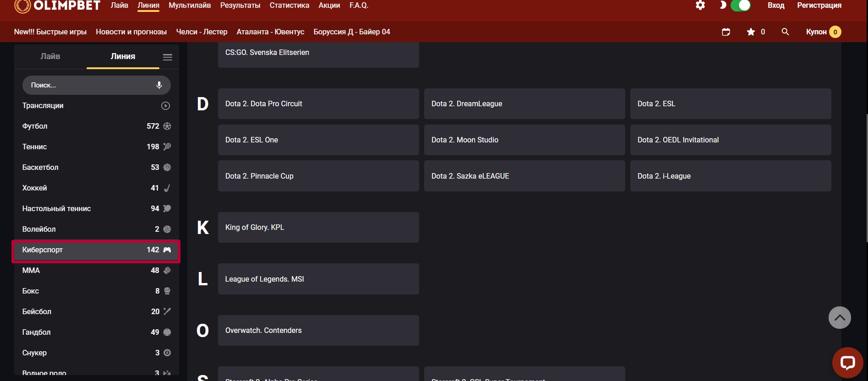Click the Трансляции play icon
The height and width of the screenshot is (381, 868).
point(165,106)
